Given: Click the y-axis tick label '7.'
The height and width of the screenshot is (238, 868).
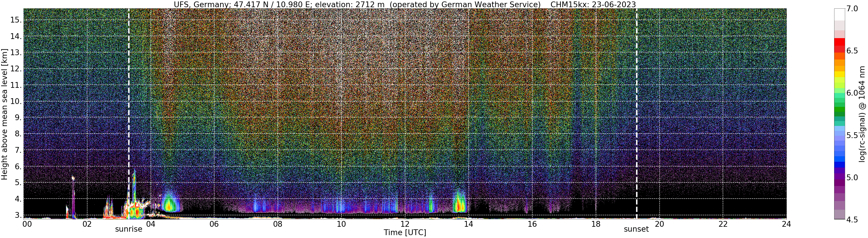Looking at the screenshot, I should (18, 150).
